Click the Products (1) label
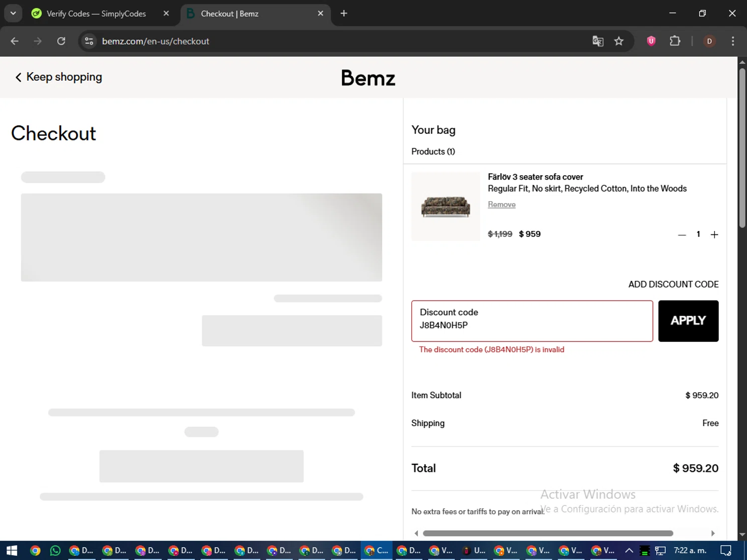This screenshot has width=747, height=560. [x=433, y=151]
